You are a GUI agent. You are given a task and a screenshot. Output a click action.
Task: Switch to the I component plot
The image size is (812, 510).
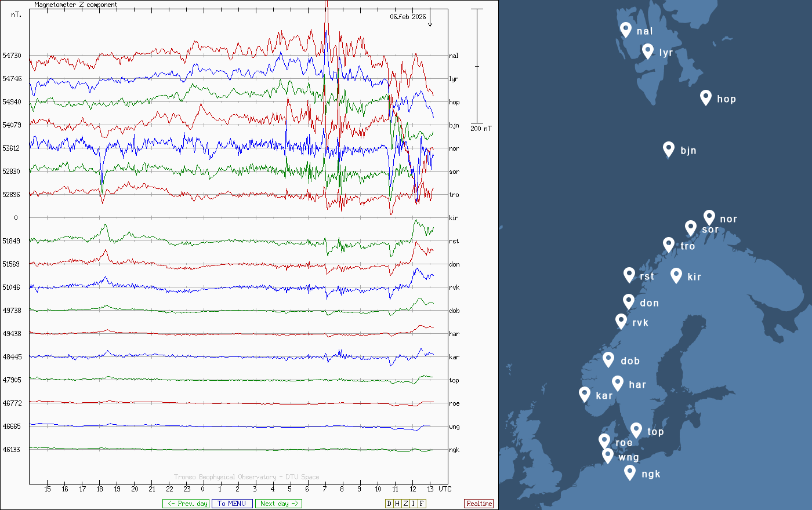coord(414,504)
